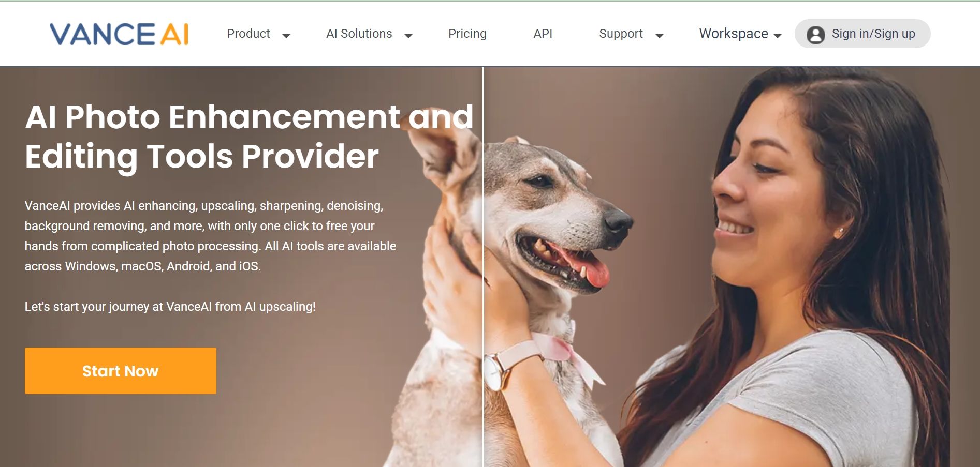The image size is (980, 467).
Task: Click the Sign in/Sign up button
Action: (x=862, y=34)
